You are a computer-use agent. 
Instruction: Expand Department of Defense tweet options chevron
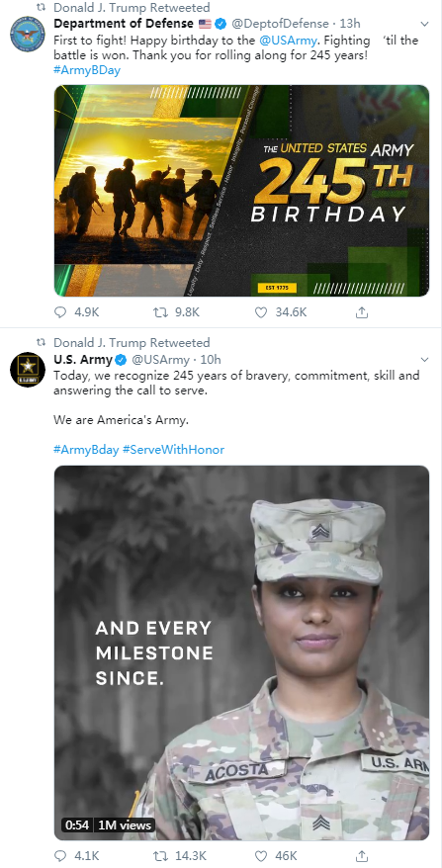click(424, 24)
